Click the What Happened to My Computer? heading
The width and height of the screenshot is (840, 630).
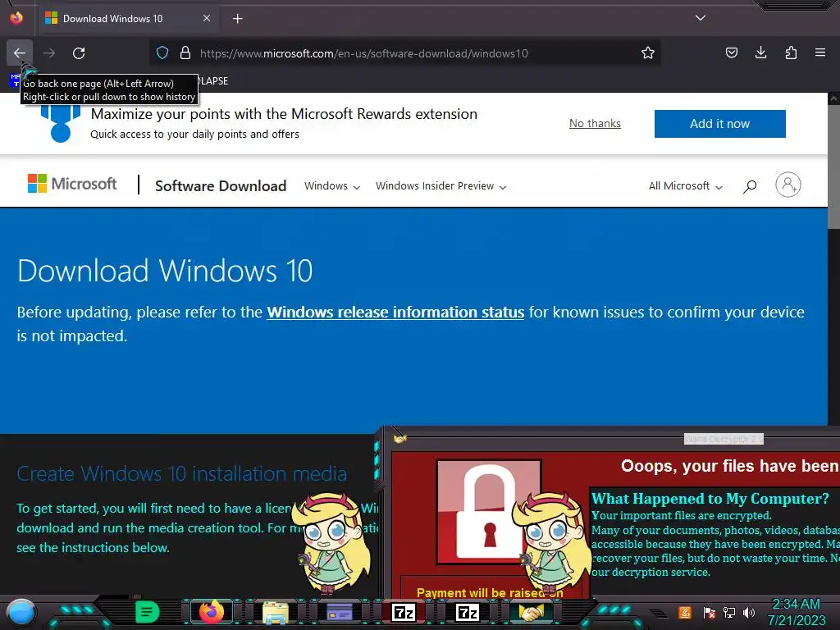710,499
